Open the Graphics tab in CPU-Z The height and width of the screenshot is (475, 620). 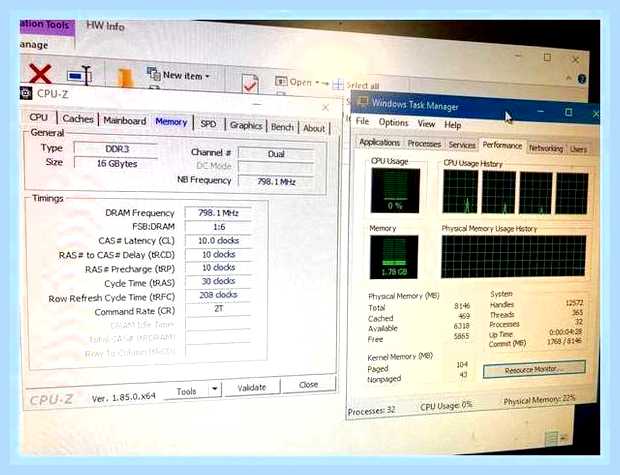pos(246,125)
